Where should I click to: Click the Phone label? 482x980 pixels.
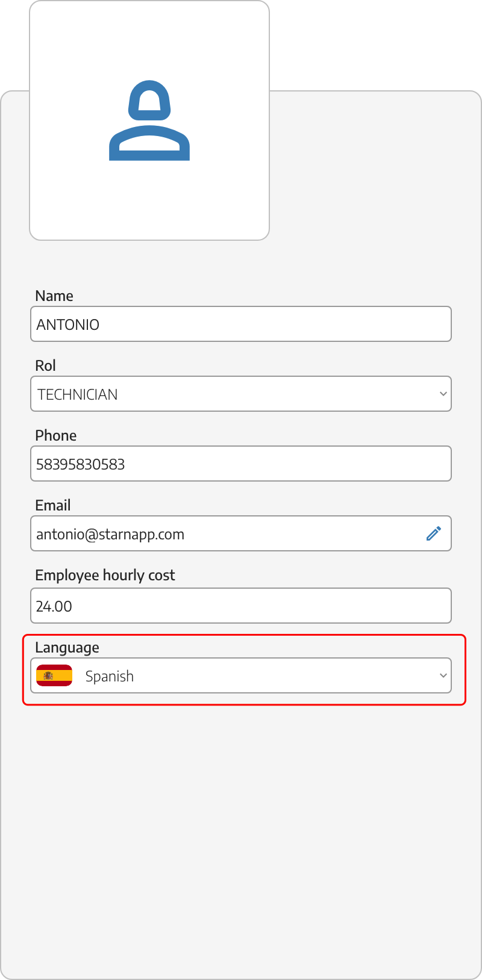56,435
